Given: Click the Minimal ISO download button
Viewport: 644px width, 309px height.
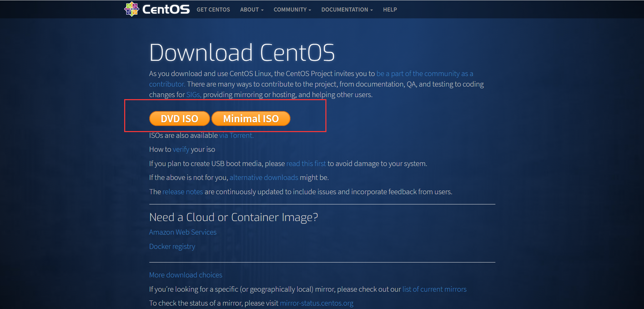Looking at the screenshot, I should (x=251, y=119).
